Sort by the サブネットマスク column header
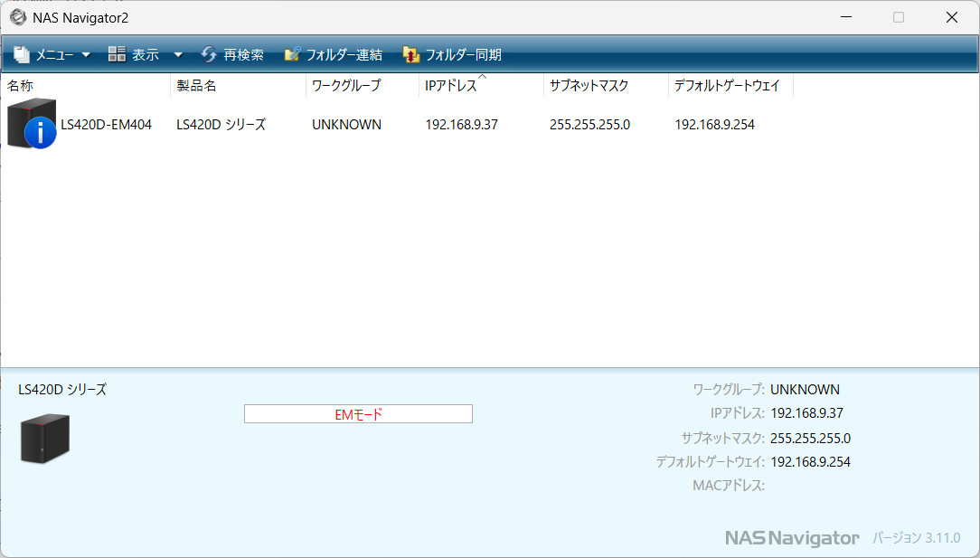980x558 pixels. coord(607,86)
